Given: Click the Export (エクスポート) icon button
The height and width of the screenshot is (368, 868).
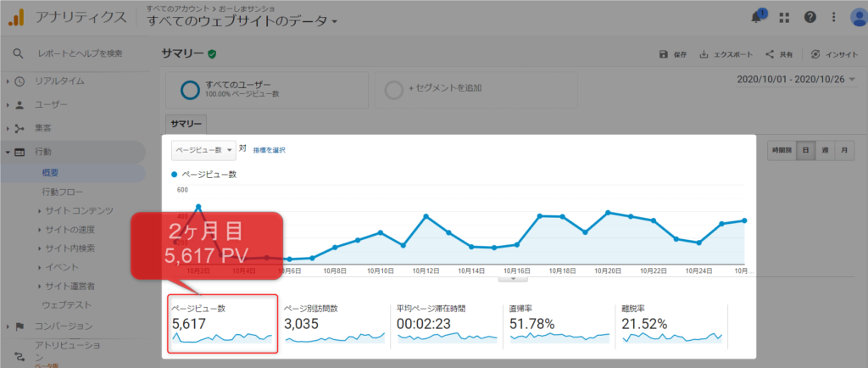Looking at the screenshot, I should [x=726, y=54].
